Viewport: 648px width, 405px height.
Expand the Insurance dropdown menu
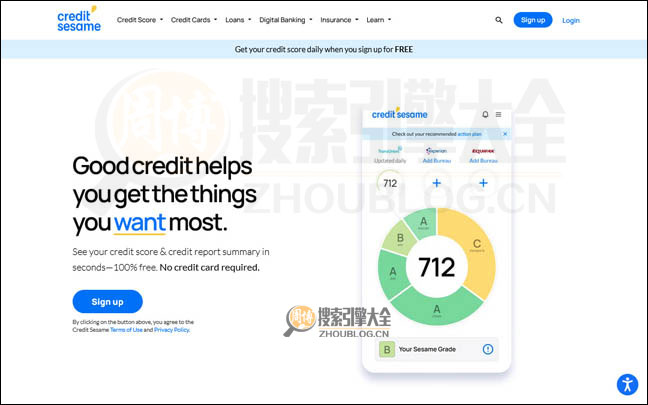[x=339, y=20]
